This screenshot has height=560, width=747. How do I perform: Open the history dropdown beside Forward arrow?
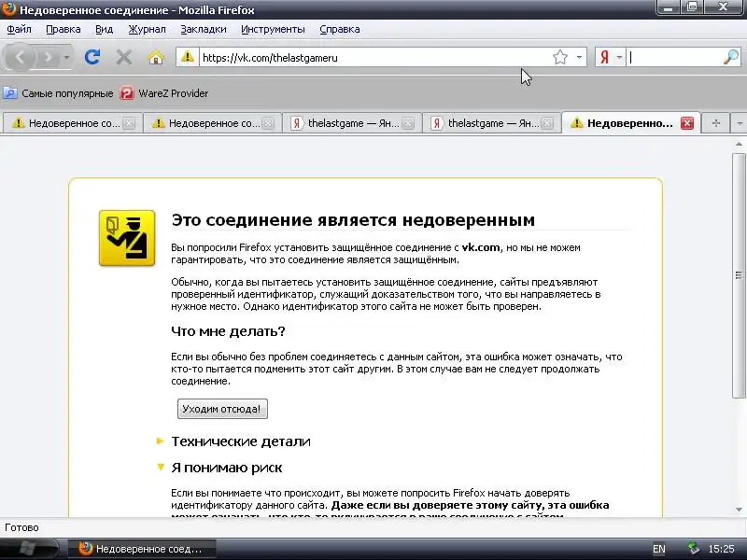[66, 58]
